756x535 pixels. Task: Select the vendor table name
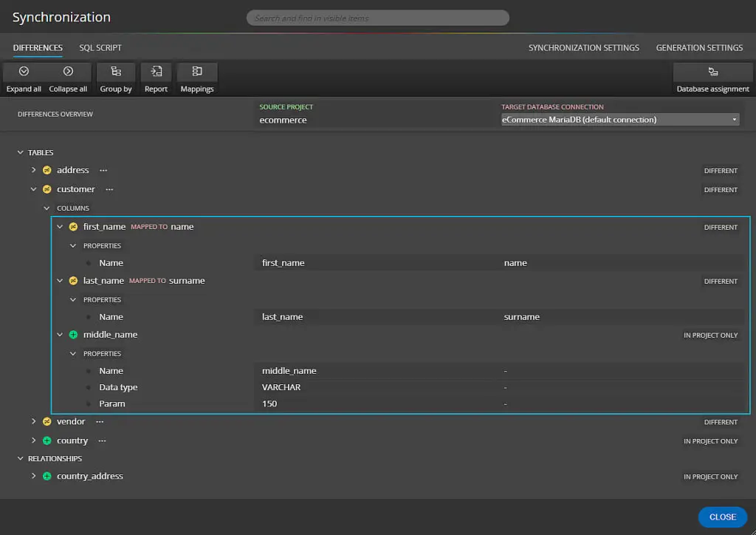pos(71,422)
